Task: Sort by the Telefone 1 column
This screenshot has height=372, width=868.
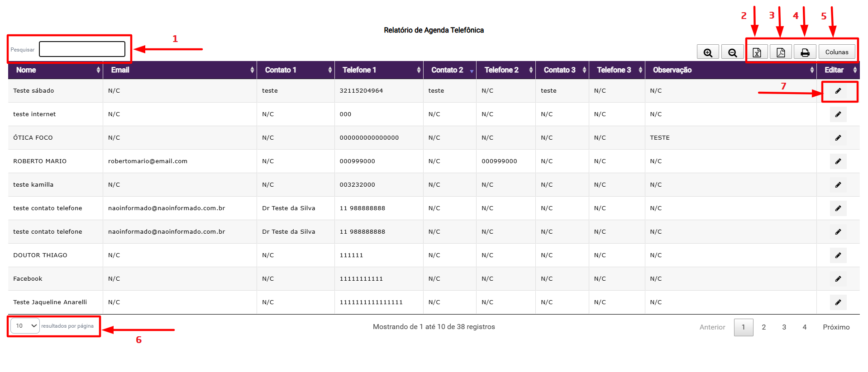Action: tap(378, 70)
